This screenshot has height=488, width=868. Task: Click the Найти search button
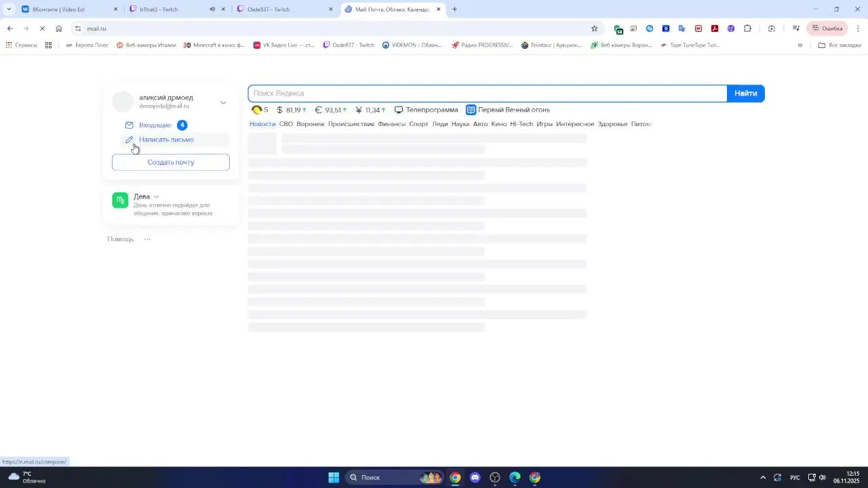point(745,94)
